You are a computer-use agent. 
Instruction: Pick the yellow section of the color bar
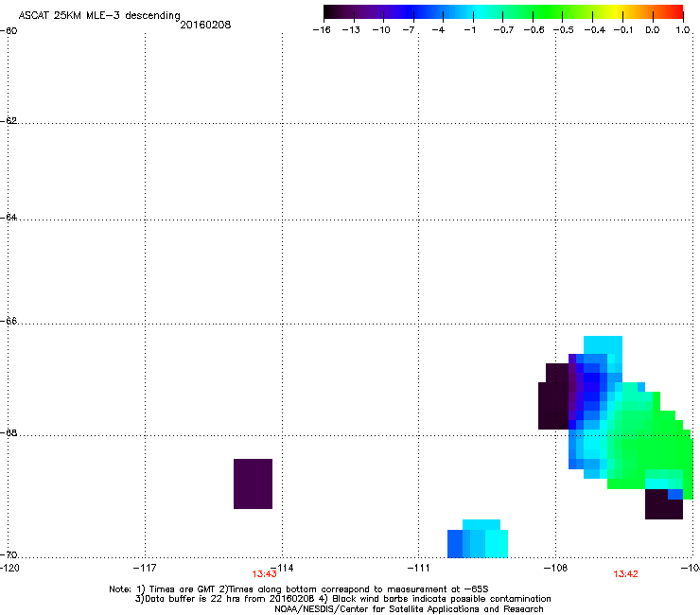(x=616, y=12)
